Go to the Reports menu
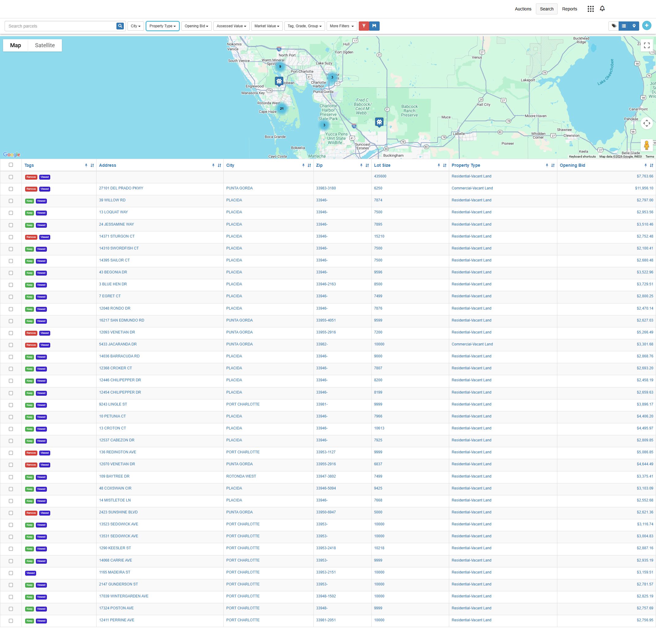This screenshot has width=656, height=644. [569, 9]
